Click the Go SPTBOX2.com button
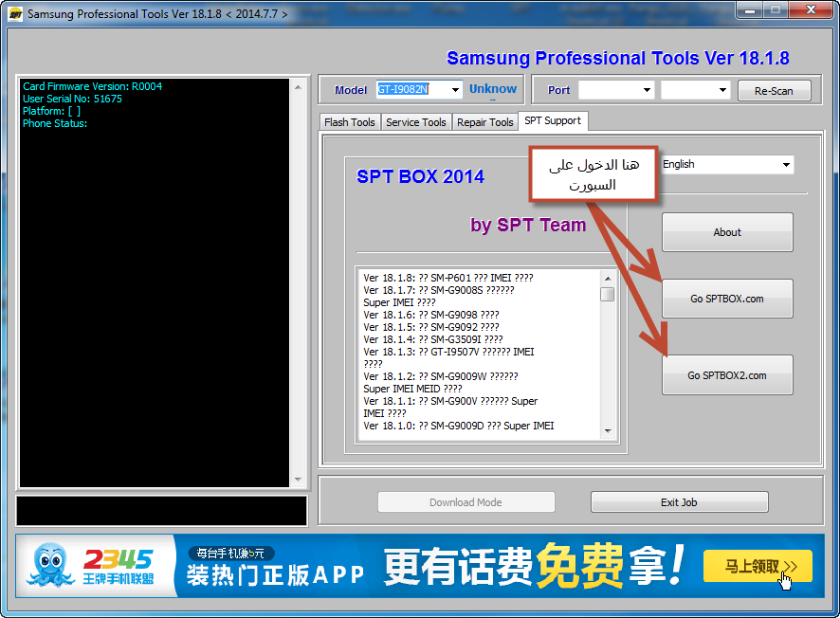 pyautogui.click(x=727, y=375)
